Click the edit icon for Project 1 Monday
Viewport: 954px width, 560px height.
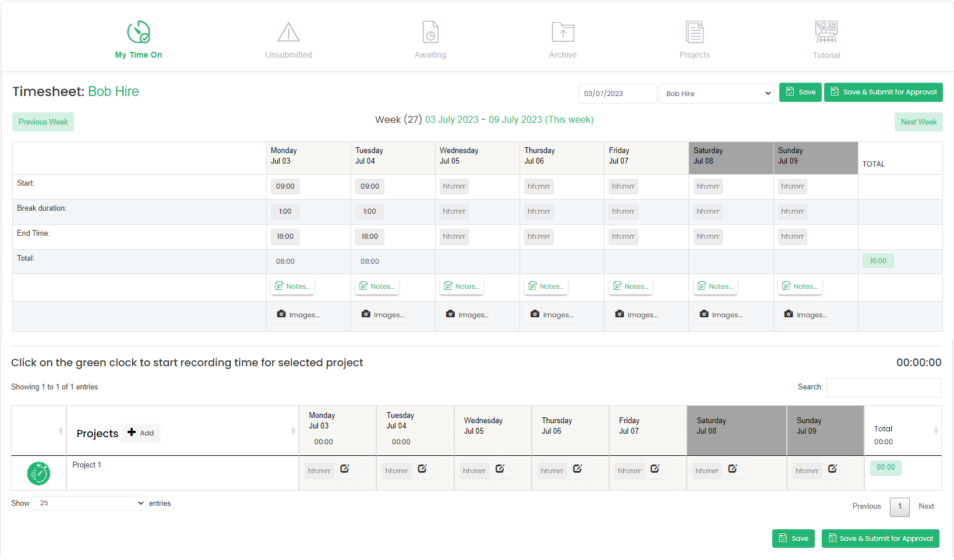[x=345, y=469]
